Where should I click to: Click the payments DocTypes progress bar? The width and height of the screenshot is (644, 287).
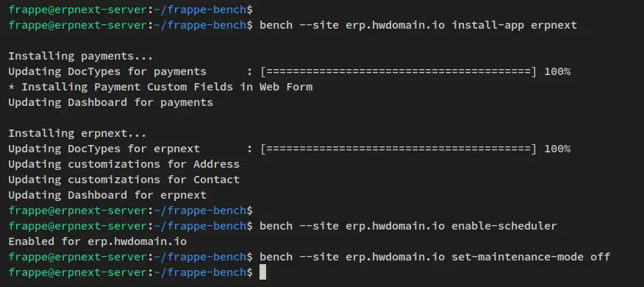(398, 71)
